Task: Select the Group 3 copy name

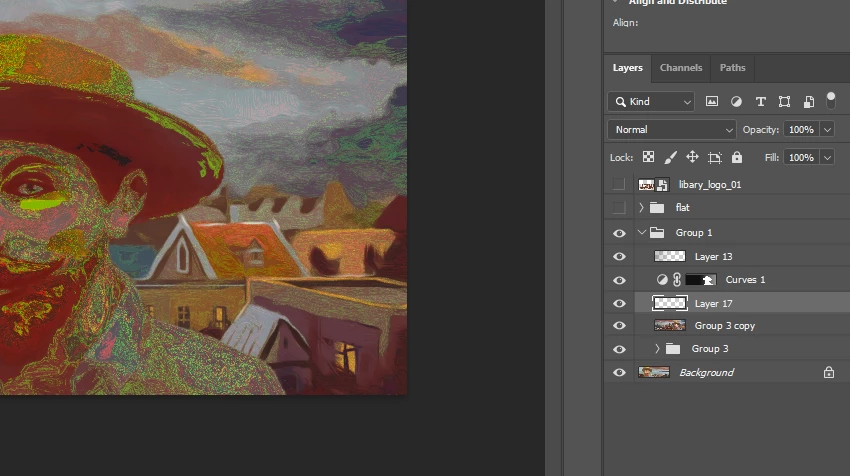Action: tap(725, 326)
